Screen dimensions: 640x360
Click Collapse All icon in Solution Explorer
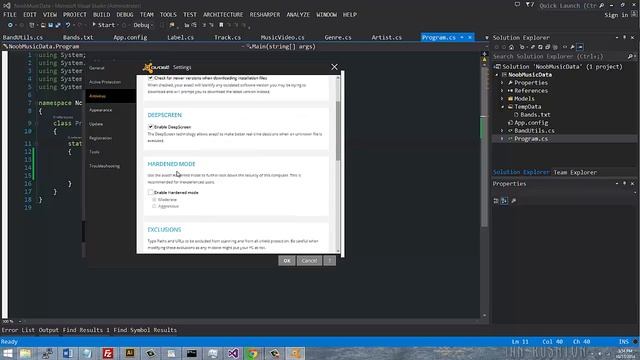[x=547, y=47]
